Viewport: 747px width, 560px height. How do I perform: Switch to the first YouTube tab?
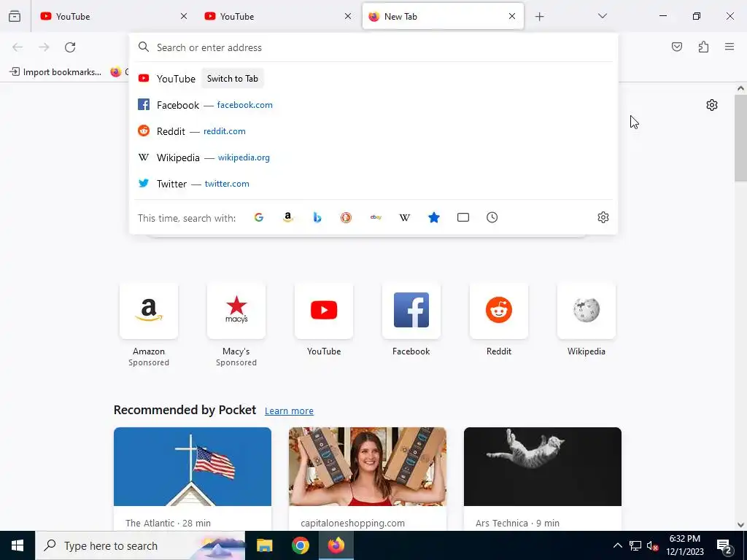pos(115,16)
